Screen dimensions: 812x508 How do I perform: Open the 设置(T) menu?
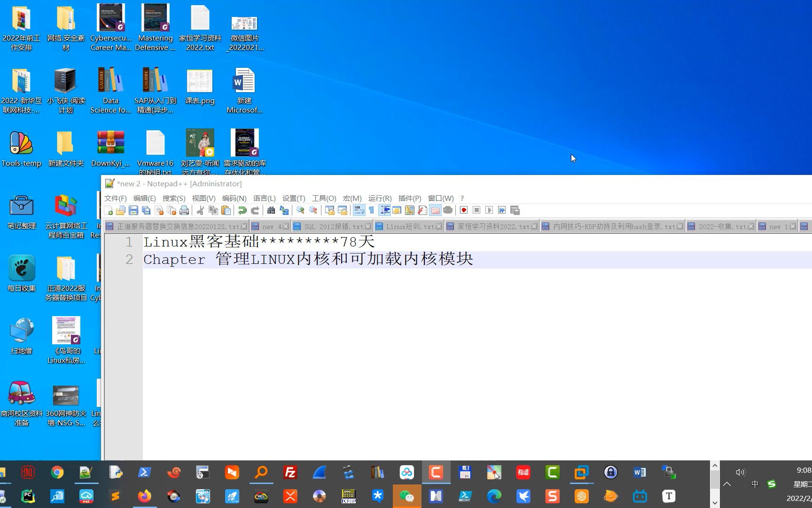(x=294, y=198)
